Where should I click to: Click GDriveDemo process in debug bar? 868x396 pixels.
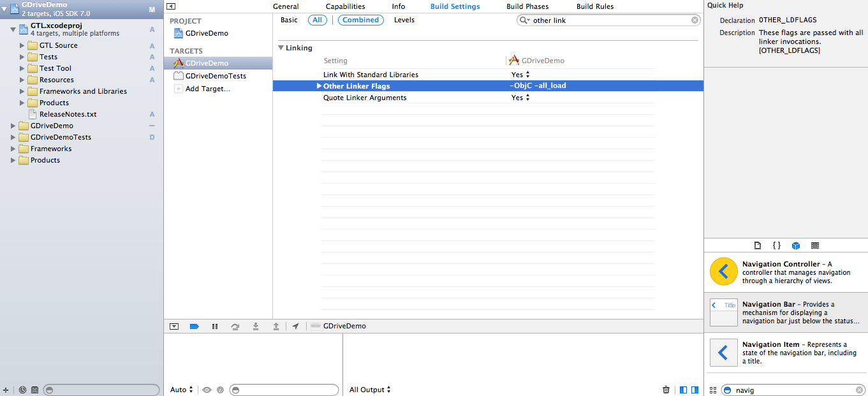[338, 326]
